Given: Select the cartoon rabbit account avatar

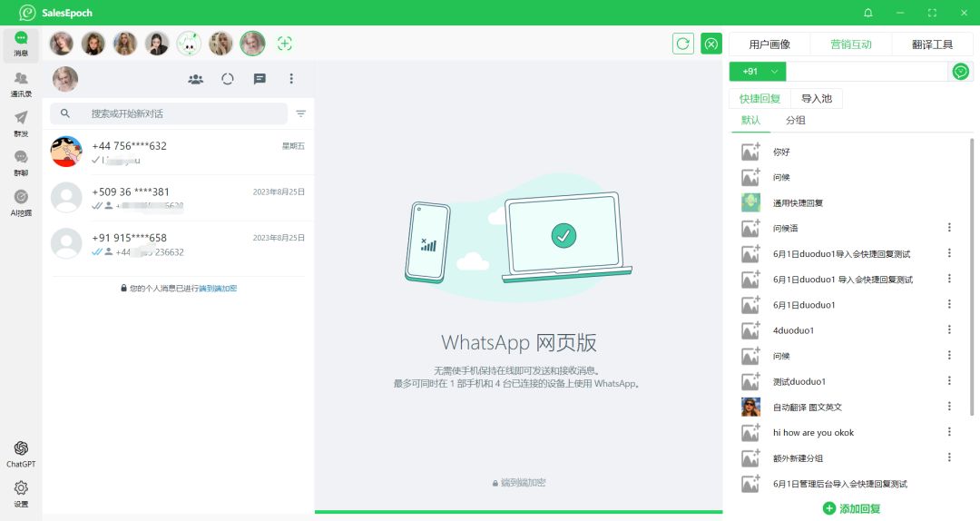Looking at the screenshot, I should [x=189, y=44].
